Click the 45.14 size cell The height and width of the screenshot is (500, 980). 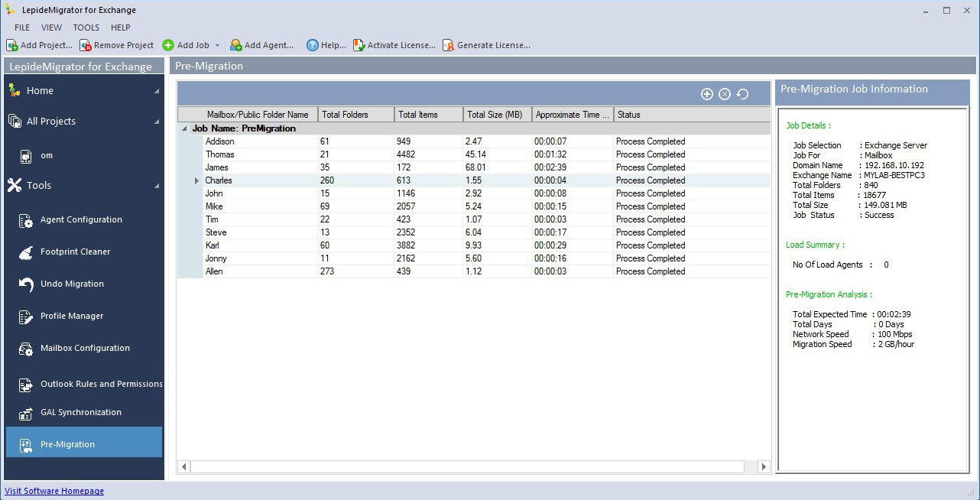click(498, 154)
